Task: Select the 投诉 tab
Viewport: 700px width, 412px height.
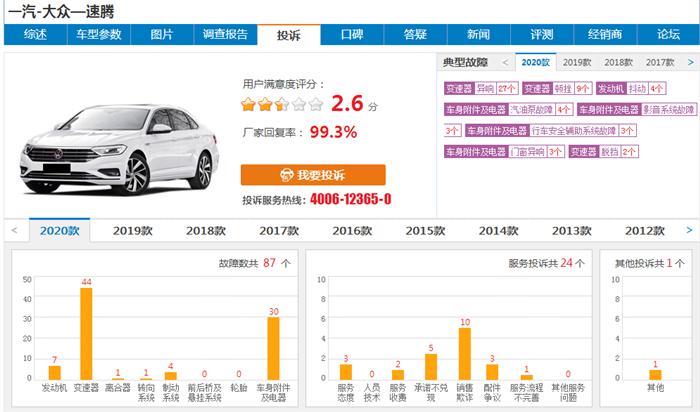Action: point(288,35)
